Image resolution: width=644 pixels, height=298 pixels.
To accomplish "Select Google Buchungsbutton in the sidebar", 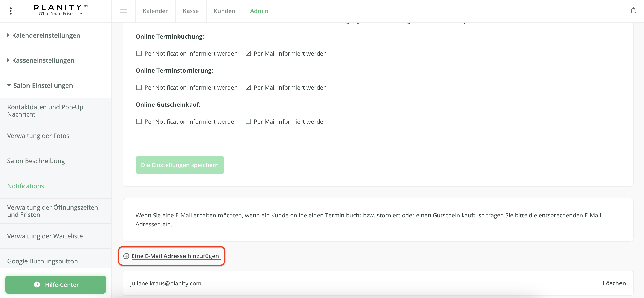I will tap(42, 261).
